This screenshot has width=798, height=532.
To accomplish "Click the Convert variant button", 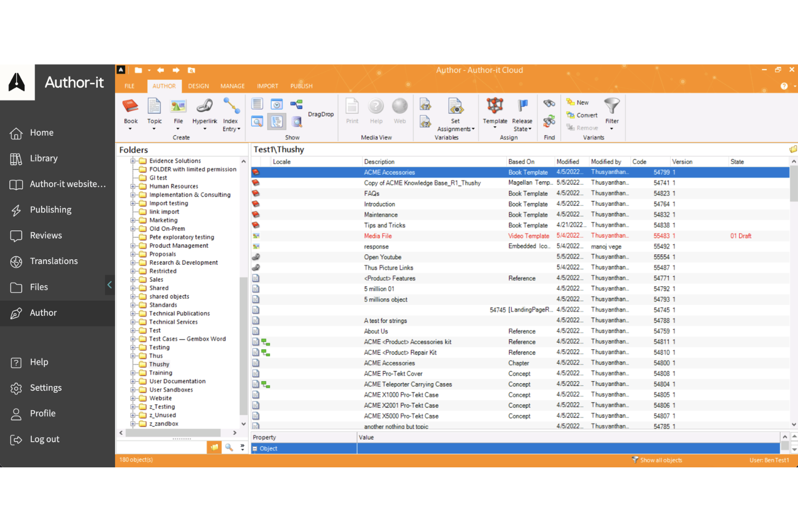I will point(582,115).
